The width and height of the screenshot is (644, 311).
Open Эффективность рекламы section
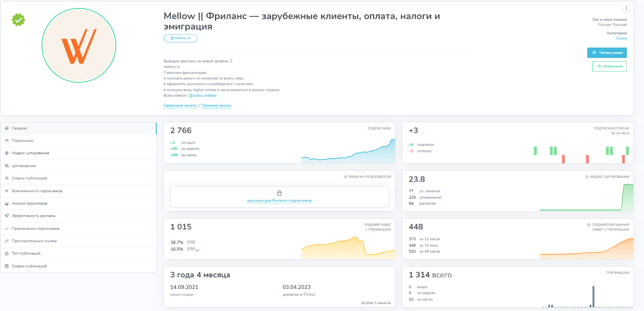33,216
